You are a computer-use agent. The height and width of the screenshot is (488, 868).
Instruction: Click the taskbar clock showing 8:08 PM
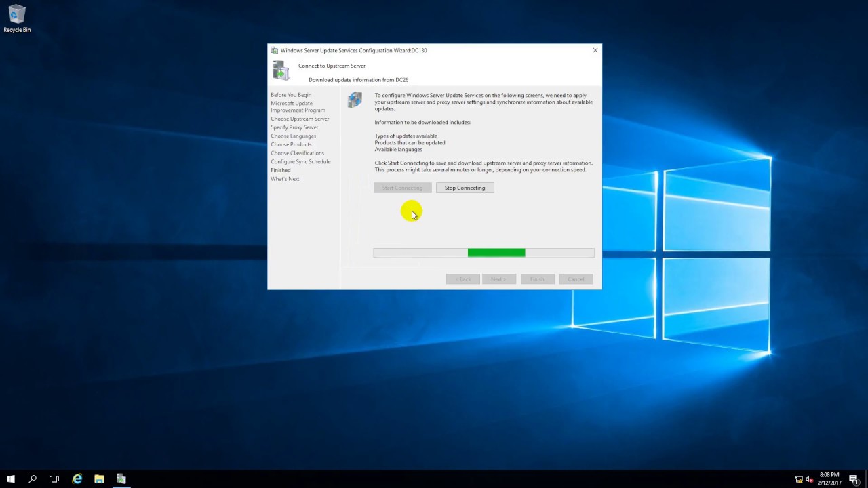point(829,479)
